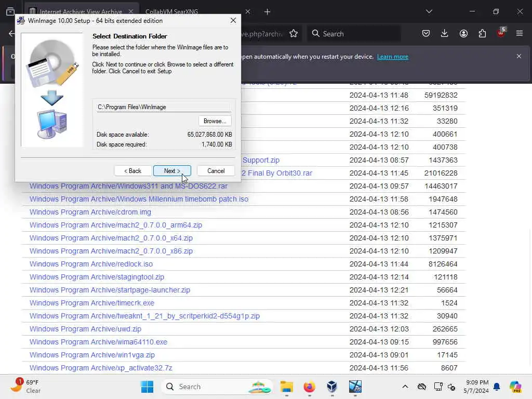Viewport: 532px width, 399px height.
Task: Open the display project tray icon
Action: click(438, 387)
